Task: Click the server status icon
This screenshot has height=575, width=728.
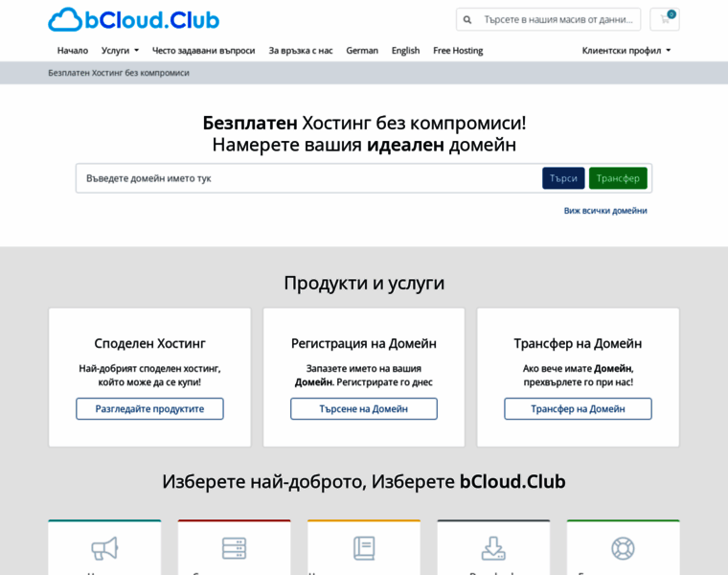Action: click(x=234, y=548)
